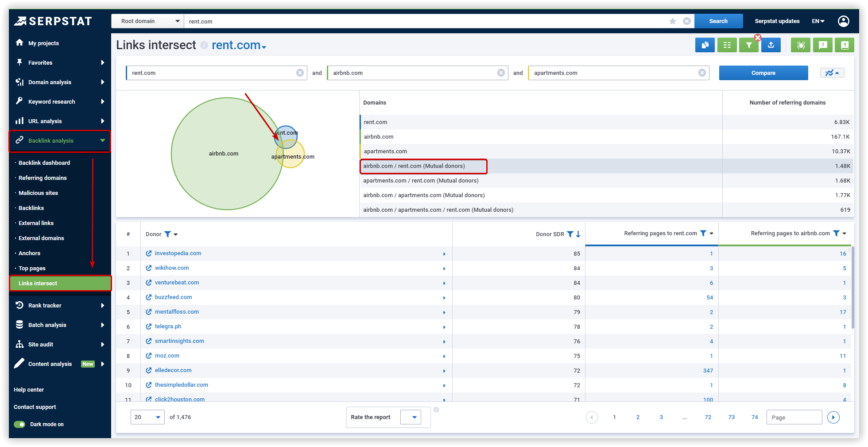Click the export upload icon
Viewport: 868px width, 447px height.
click(x=771, y=45)
